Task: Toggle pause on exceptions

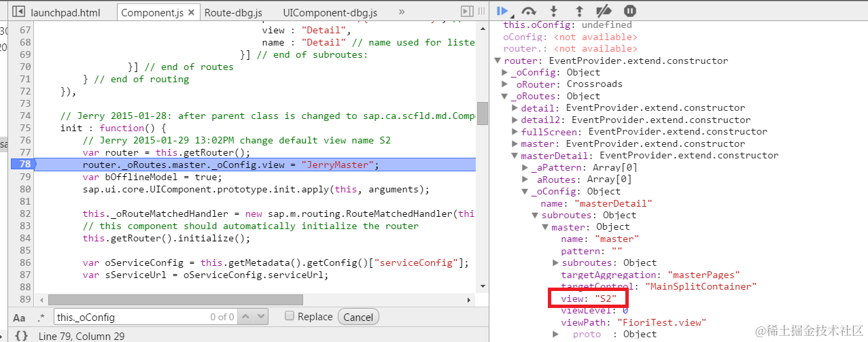Action: click(x=630, y=11)
